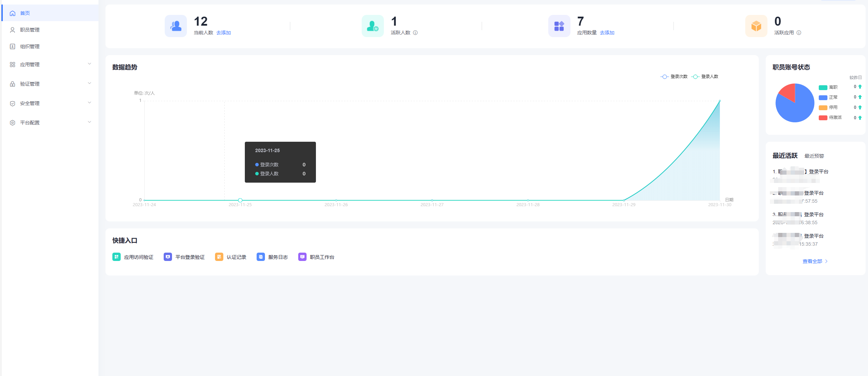Expand the 应用管理 chevron
The image size is (868, 376).
89,64
